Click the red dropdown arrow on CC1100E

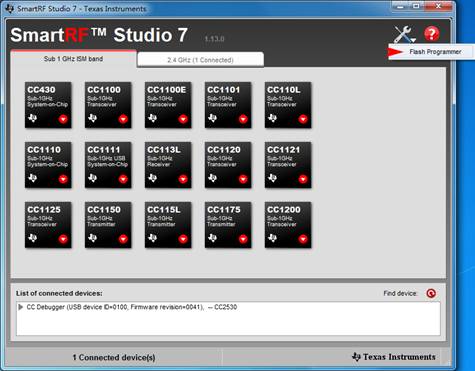tap(183, 119)
